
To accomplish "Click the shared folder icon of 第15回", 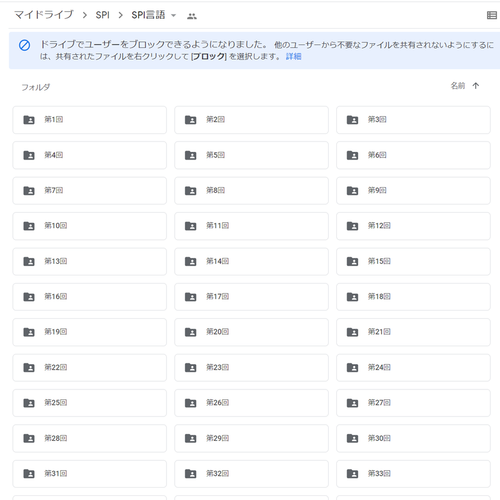I will 352,261.
